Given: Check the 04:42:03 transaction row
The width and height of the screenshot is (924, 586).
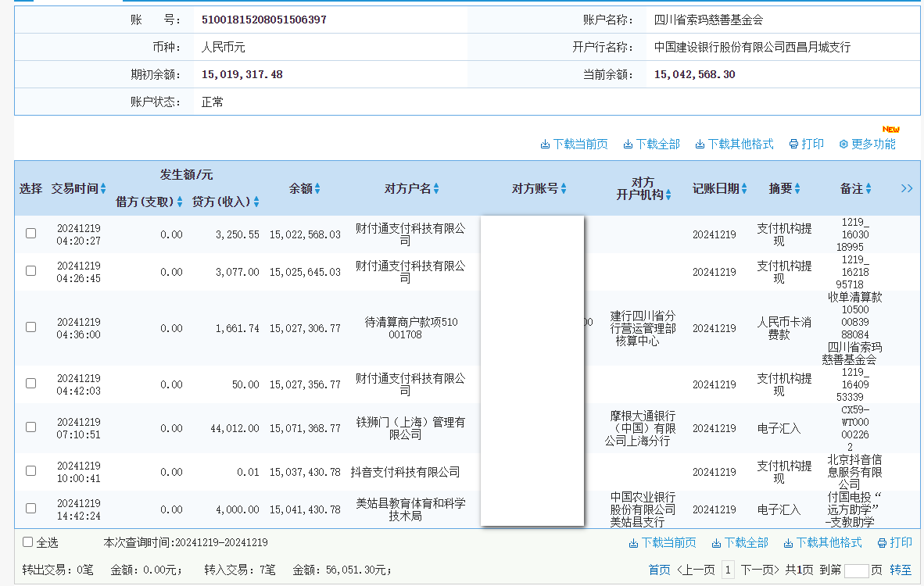Looking at the screenshot, I should point(31,384).
